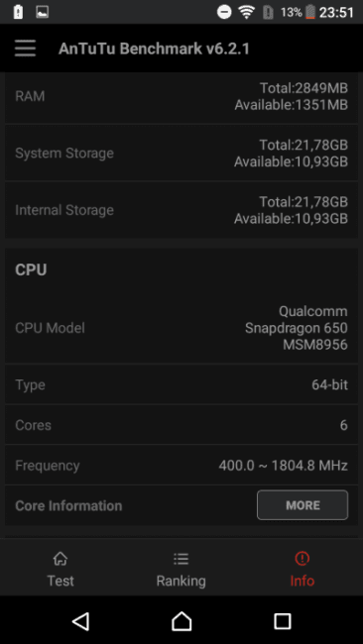This screenshot has height=644, width=363.
Task: Tap the recent apps square button
Action: [283, 621]
